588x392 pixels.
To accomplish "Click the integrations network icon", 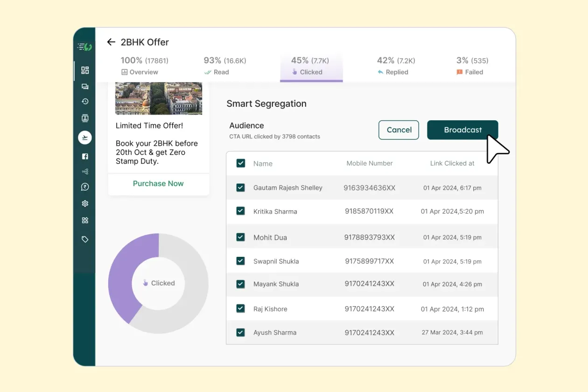I will (85, 171).
